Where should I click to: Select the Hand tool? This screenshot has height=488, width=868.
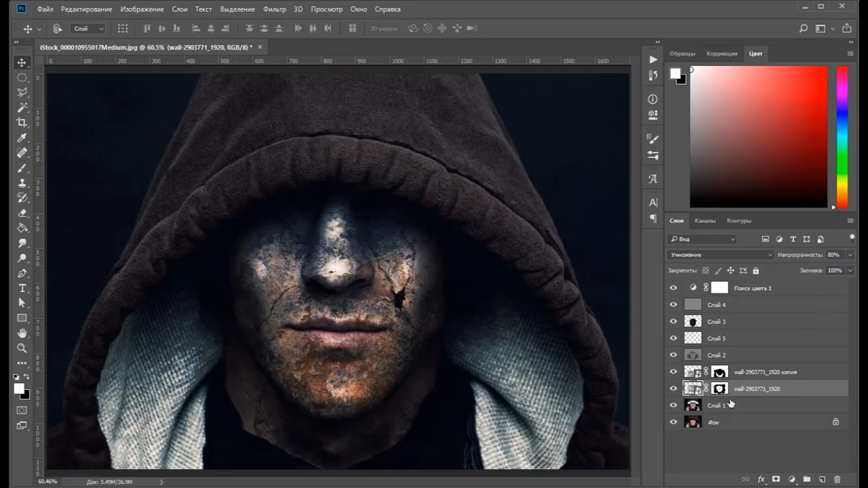[22, 333]
